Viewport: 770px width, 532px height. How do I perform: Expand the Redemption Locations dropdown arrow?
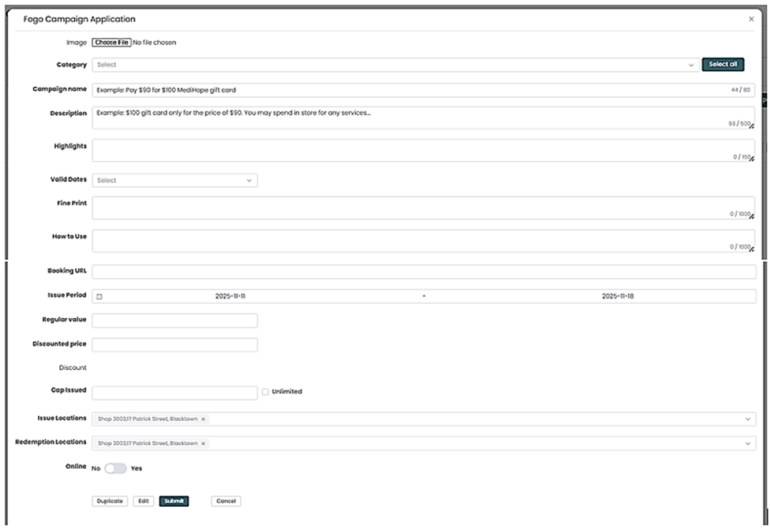pos(747,444)
